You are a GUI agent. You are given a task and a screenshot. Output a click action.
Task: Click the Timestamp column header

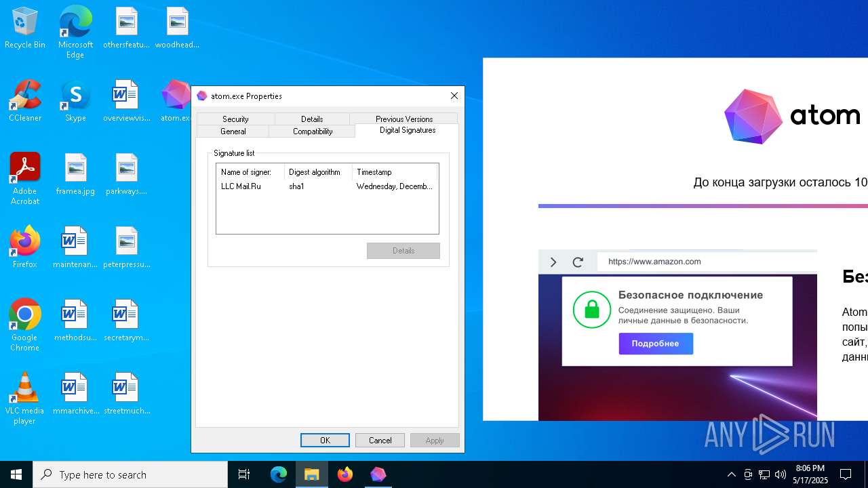point(395,172)
